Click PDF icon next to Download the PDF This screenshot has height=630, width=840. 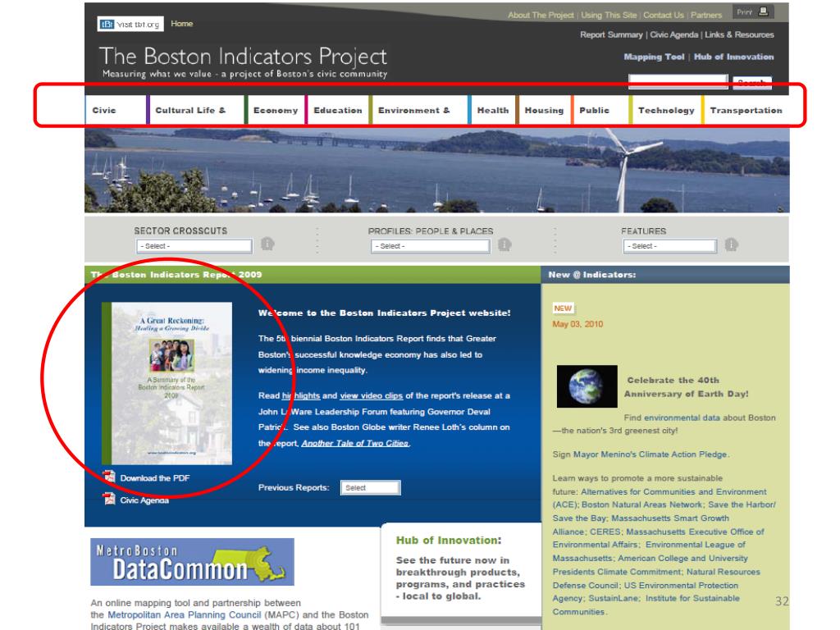click(x=109, y=477)
